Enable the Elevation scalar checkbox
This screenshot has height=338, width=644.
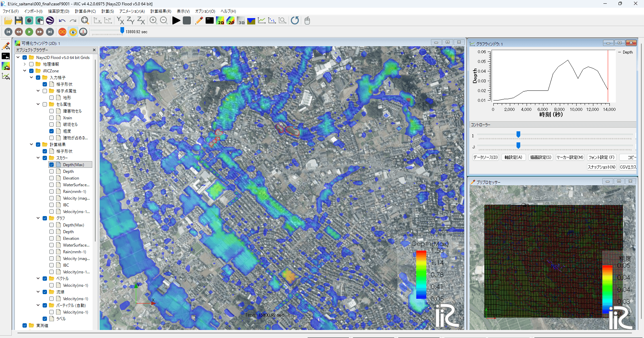pos(52,178)
